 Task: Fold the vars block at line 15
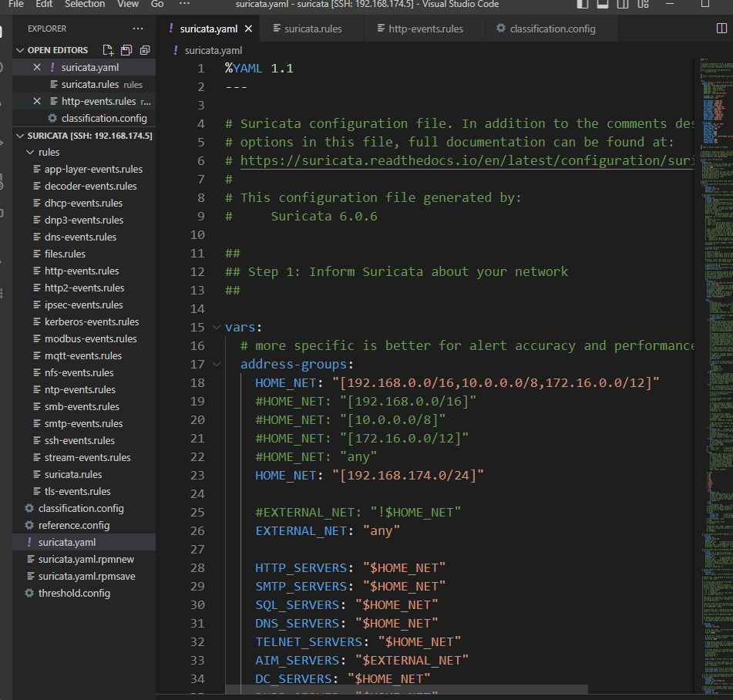[216, 327]
